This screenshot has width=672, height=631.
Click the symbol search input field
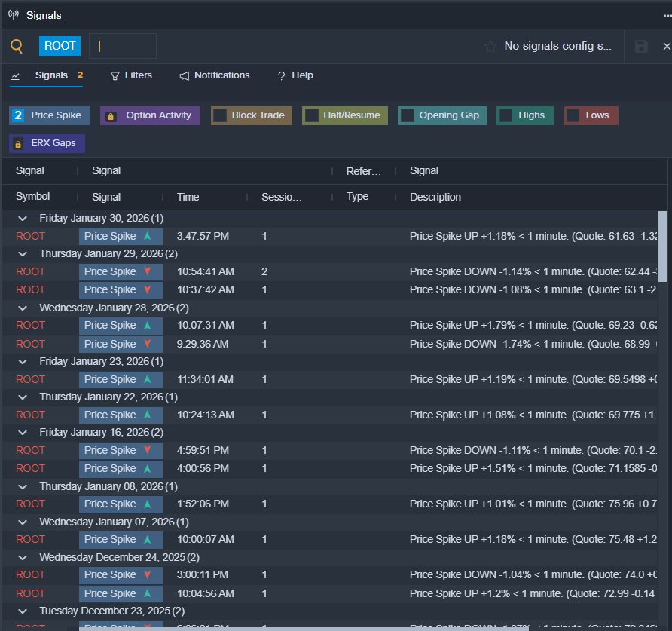click(x=124, y=46)
